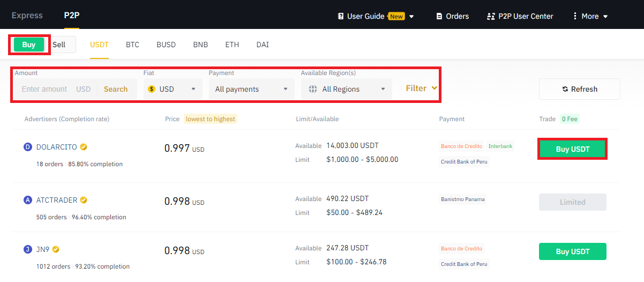Click the 0.997 USD price
This screenshot has height=282, width=644.
[184, 149]
